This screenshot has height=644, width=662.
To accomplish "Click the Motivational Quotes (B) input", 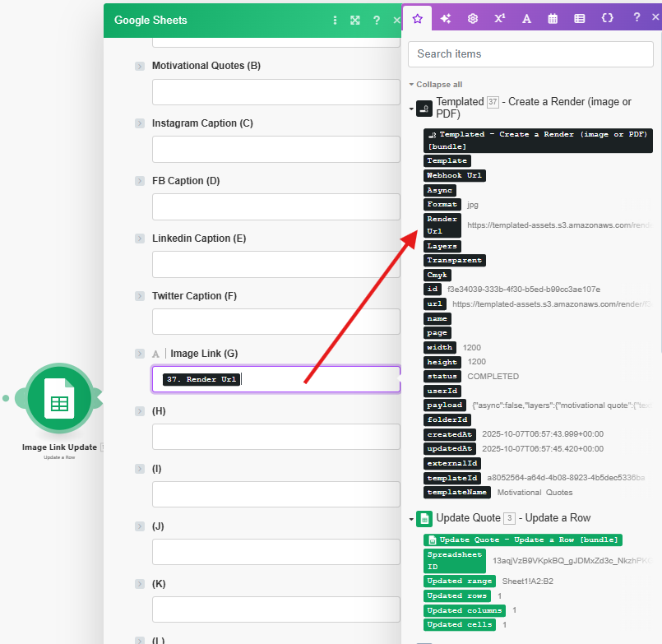I will point(276,91).
